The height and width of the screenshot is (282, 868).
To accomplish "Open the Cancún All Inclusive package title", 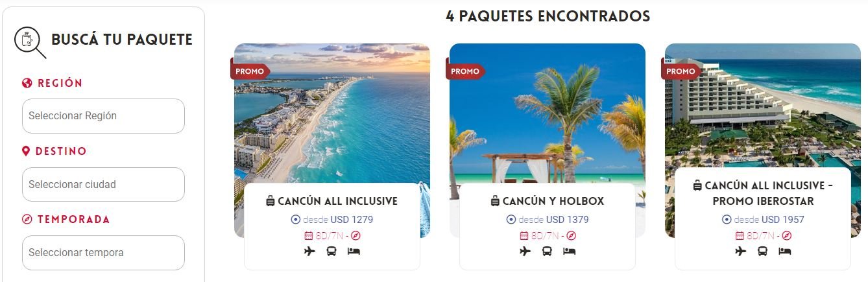I will 337,201.
